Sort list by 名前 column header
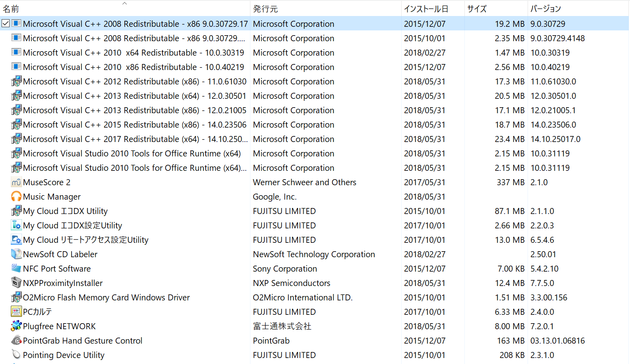This screenshot has width=630, height=364. coord(11,9)
